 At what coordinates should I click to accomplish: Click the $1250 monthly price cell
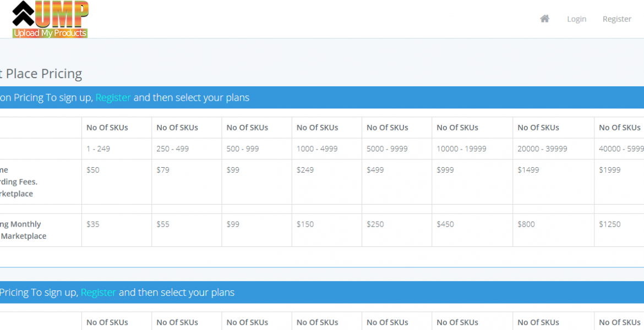(609, 224)
